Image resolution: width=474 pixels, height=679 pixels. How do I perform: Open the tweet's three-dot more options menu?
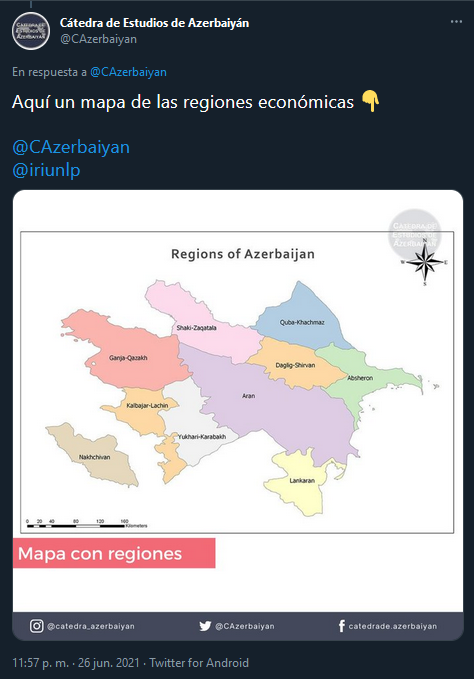click(456, 22)
